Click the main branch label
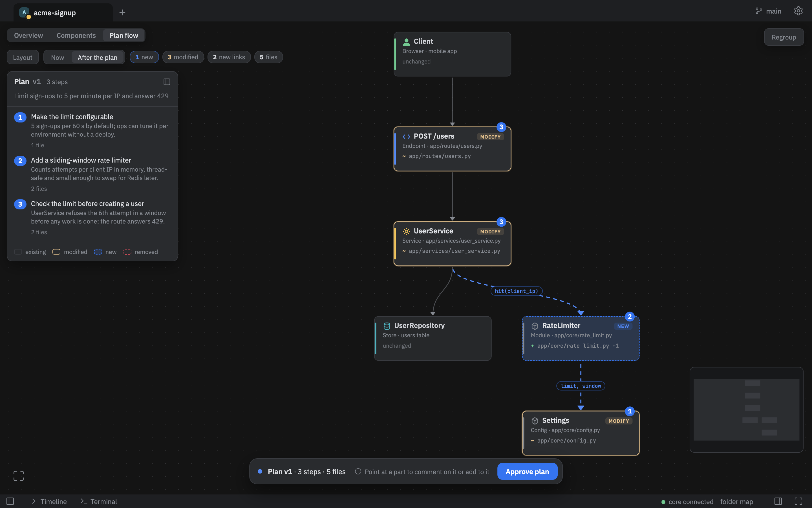This screenshot has height=508, width=812. (773, 11)
